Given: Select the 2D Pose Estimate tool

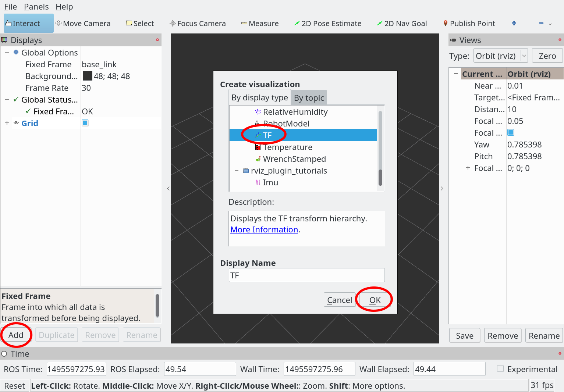Looking at the screenshot, I should click(328, 24).
